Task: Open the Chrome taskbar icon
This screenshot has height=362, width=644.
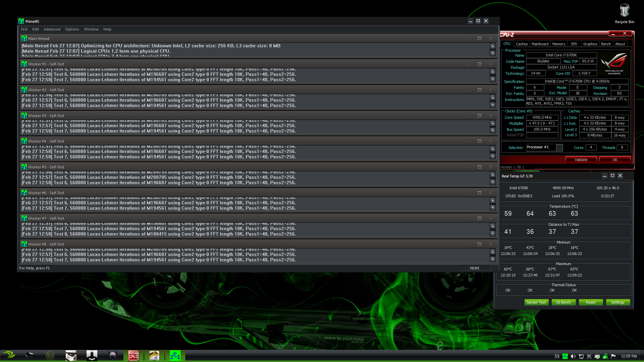Action: pos(50,356)
